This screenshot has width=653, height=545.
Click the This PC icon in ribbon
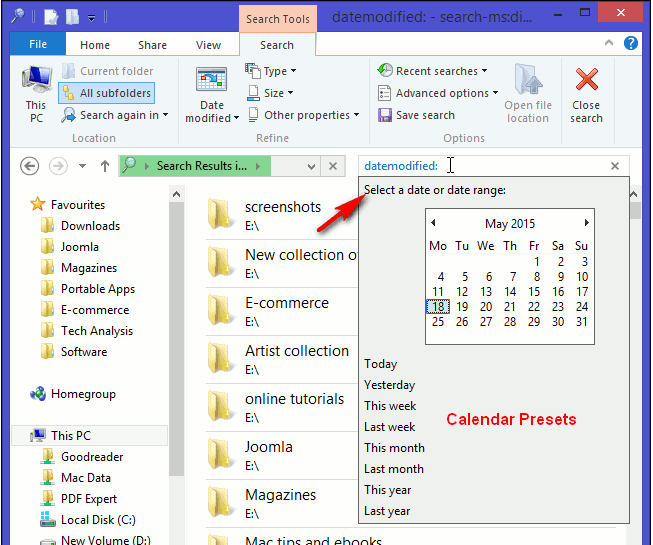click(36, 81)
